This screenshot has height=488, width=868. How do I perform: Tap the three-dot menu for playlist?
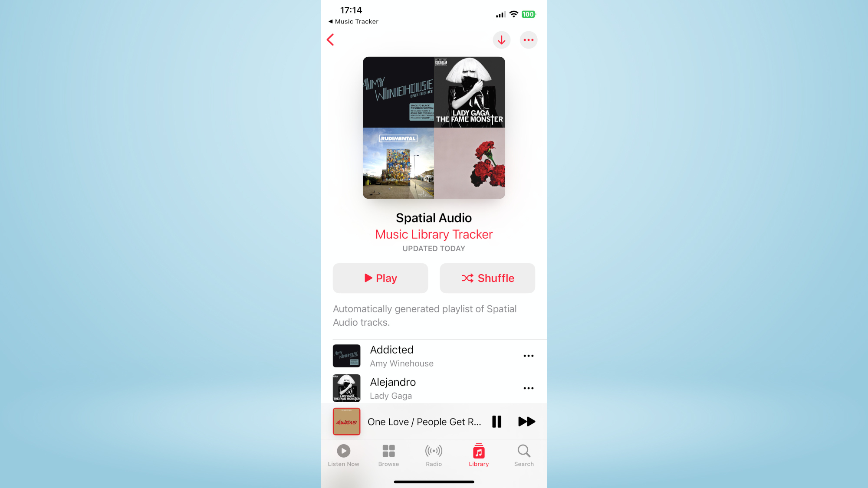[528, 40]
